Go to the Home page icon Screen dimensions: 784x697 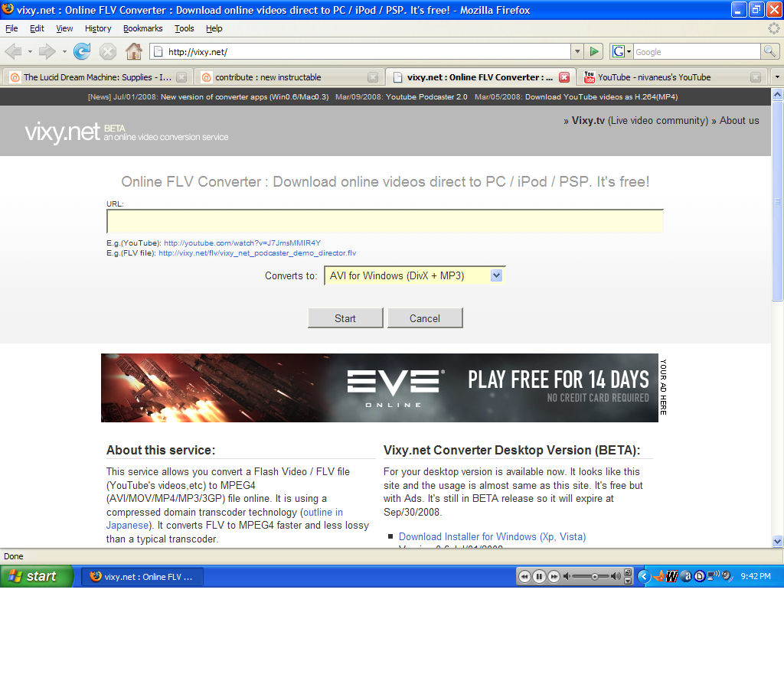(x=133, y=51)
